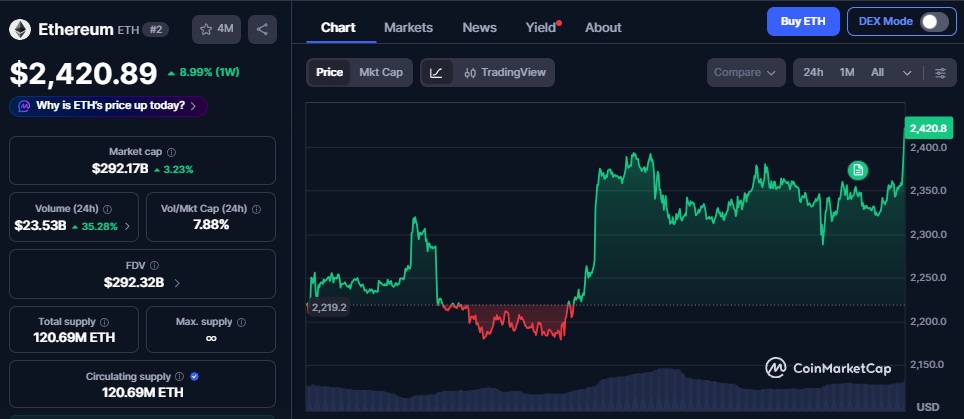Click the 7.88% Vol/Mkt Cap value
The image size is (964, 419).
click(211, 225)
